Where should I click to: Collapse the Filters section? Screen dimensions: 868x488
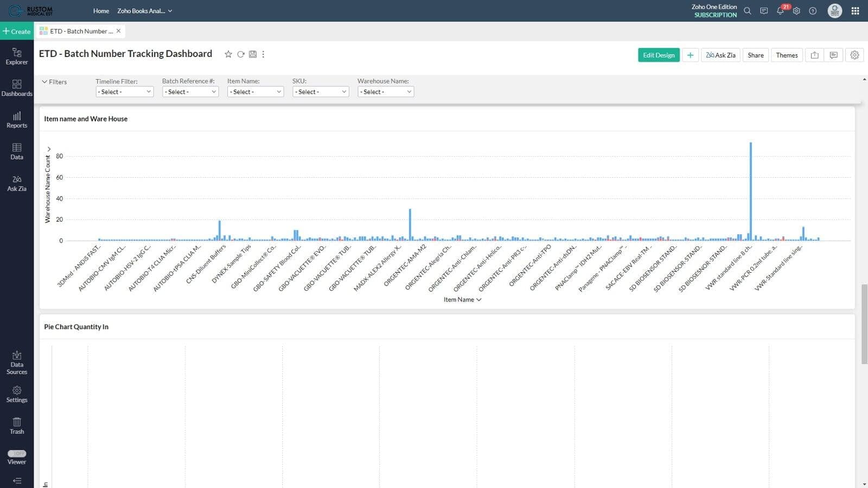tap(54, 82)
